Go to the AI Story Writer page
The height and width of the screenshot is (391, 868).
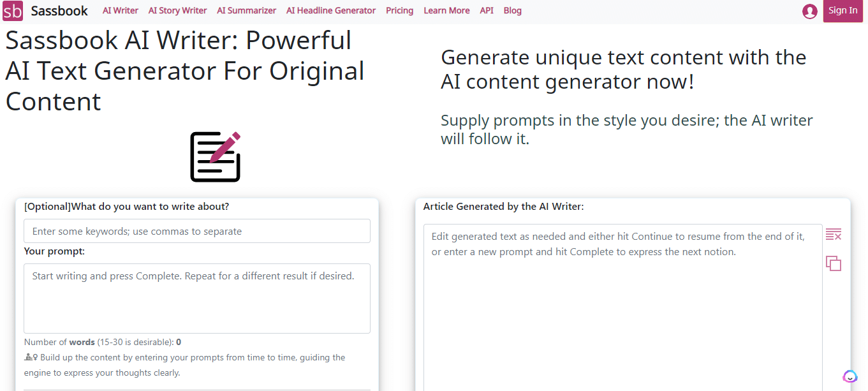tap(177, 11)
